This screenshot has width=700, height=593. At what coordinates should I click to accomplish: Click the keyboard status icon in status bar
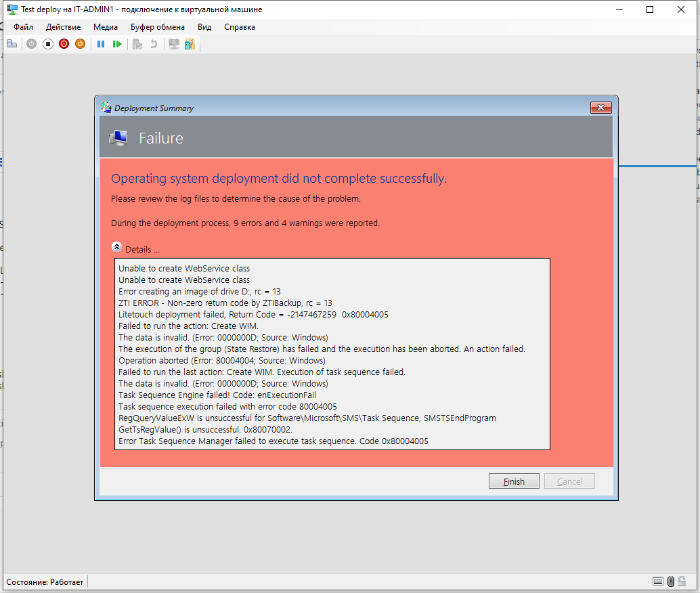click(x=657, y=581)
